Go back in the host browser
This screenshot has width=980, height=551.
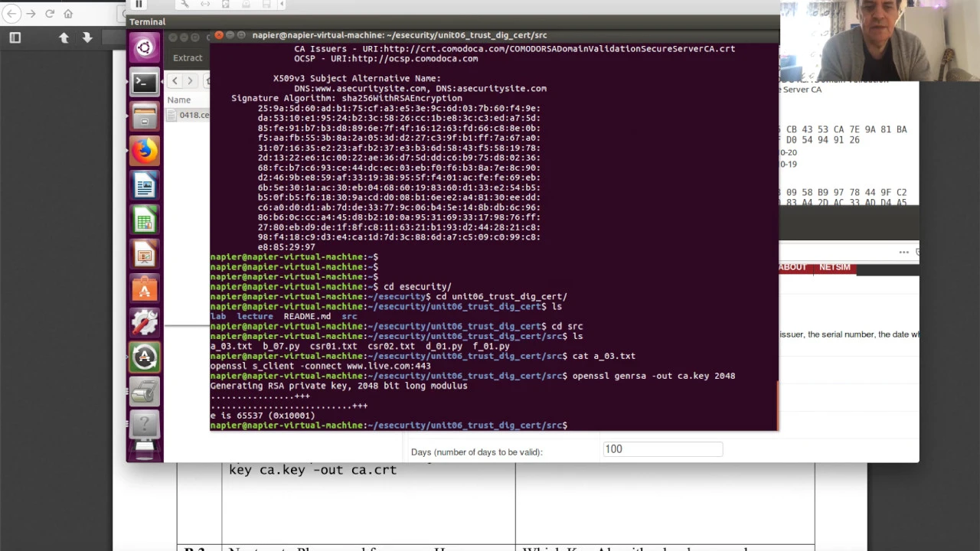(x=12, y=14)
